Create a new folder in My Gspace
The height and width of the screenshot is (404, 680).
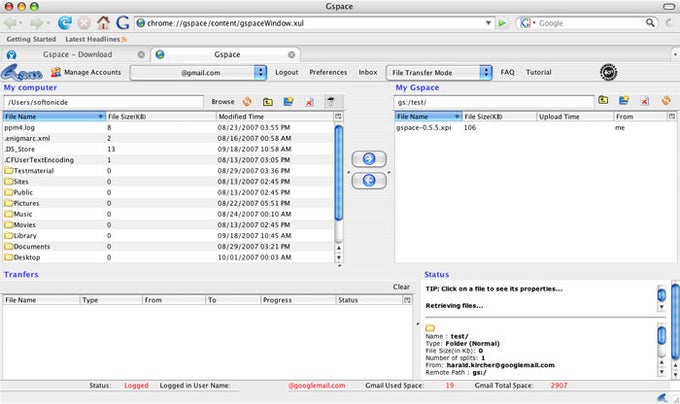click(x=624, y=101)
